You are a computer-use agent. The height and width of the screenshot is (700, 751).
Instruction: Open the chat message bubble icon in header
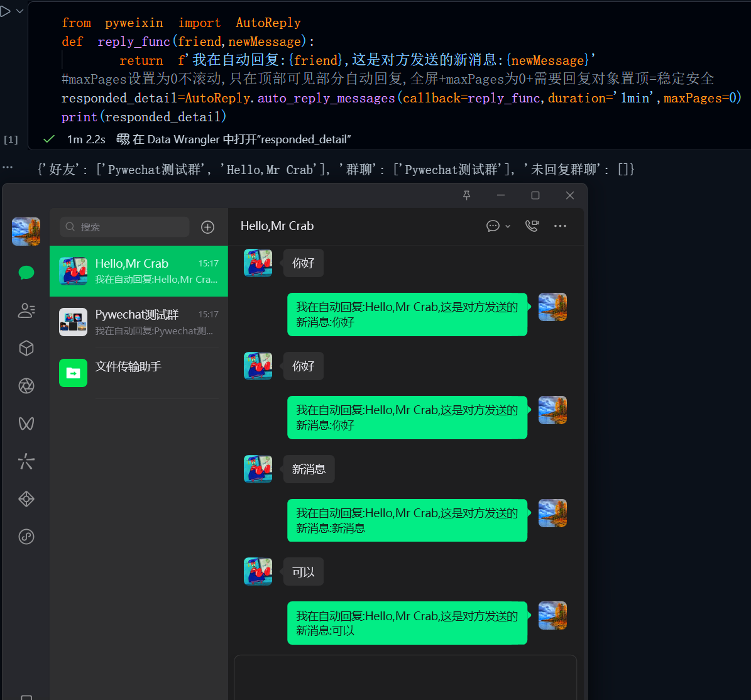(493, 226)
